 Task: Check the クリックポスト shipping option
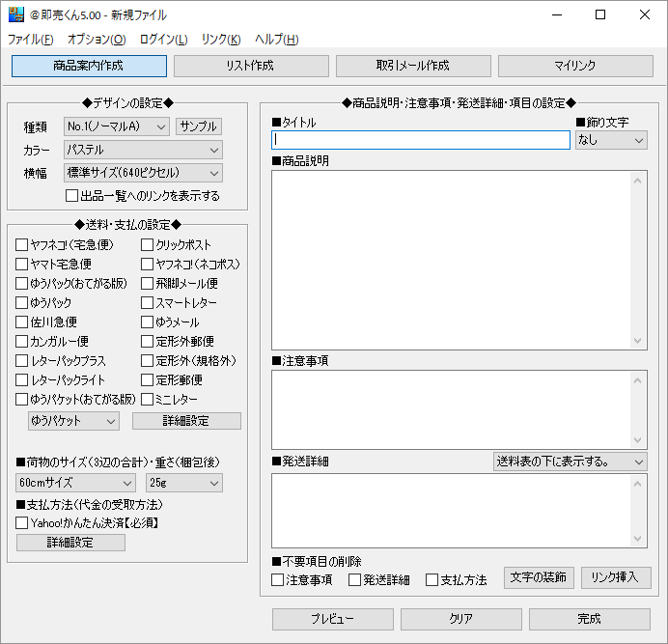(148, 245)
